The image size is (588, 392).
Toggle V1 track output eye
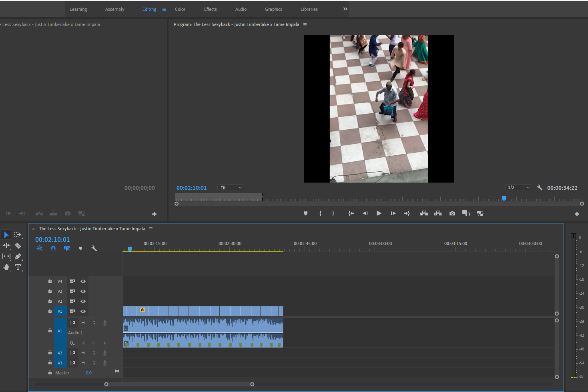click(x=83, y=311)
